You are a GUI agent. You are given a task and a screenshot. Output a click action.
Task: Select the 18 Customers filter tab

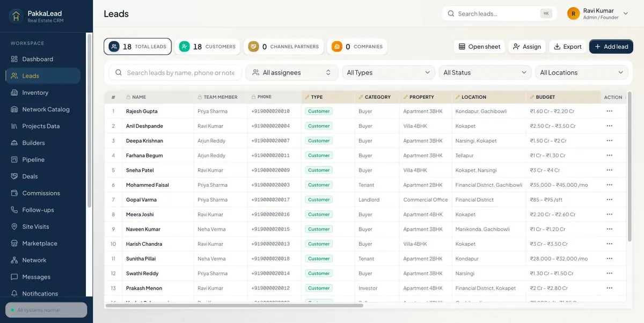(x=208, y=47)
